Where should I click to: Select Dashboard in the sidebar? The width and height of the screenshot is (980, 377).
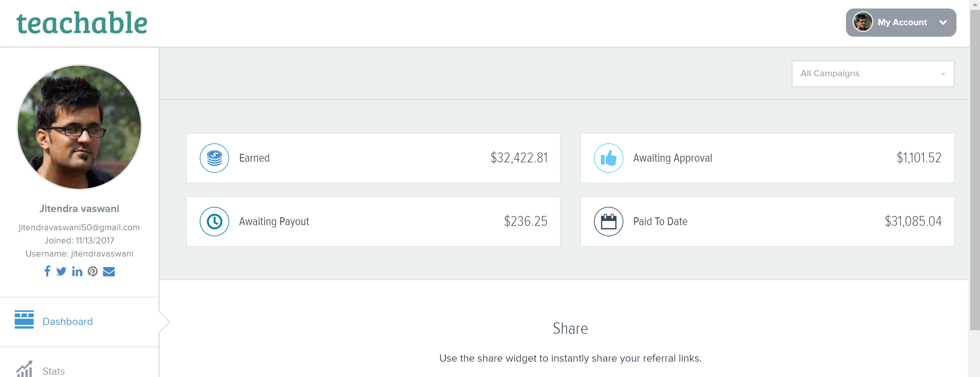68,321
